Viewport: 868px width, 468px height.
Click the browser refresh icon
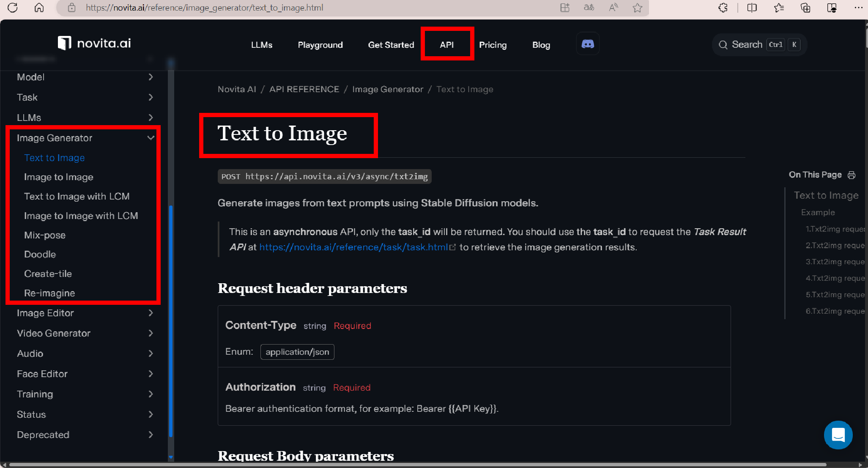13,8
